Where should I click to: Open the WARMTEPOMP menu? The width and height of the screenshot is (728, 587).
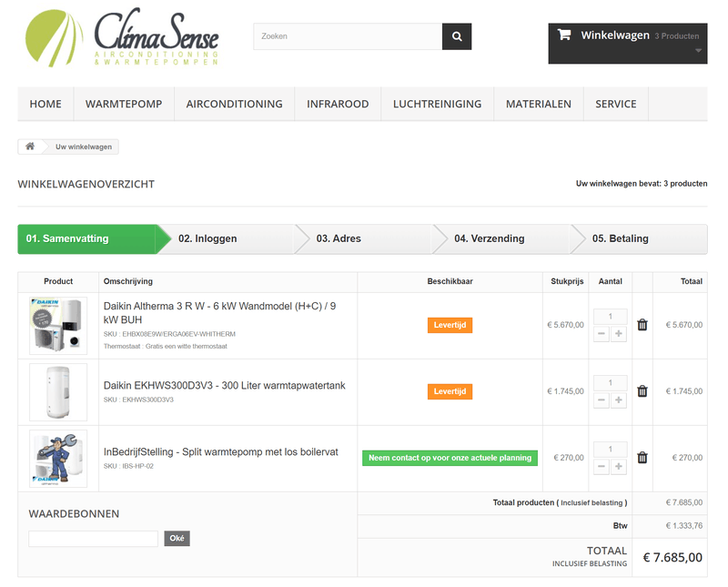tap(124, 104)
